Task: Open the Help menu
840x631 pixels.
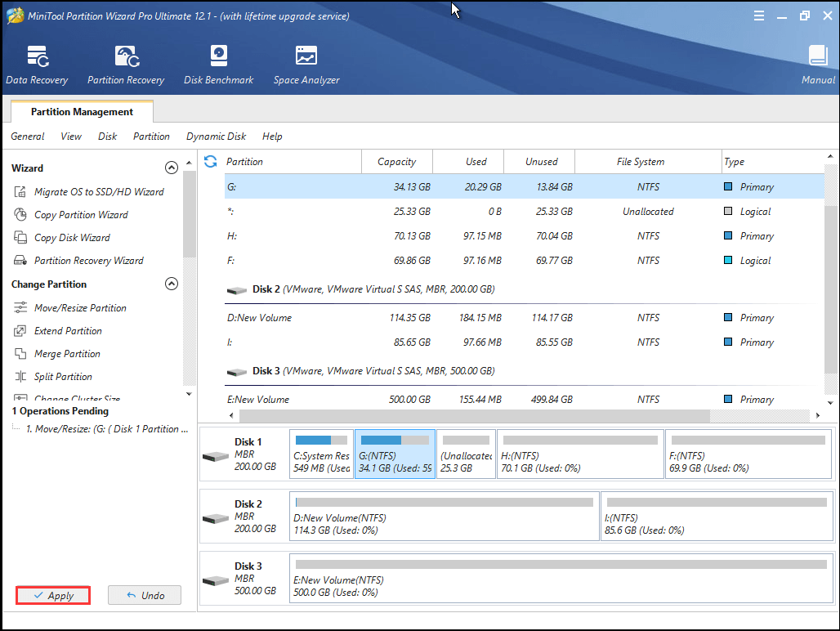Action: (x=272, y=136)
